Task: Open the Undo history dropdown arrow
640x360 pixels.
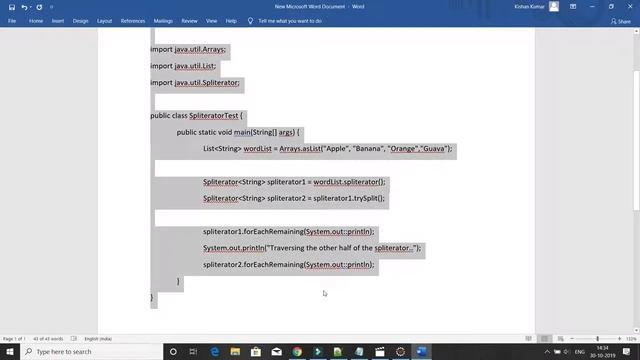Action: (30, 7)
